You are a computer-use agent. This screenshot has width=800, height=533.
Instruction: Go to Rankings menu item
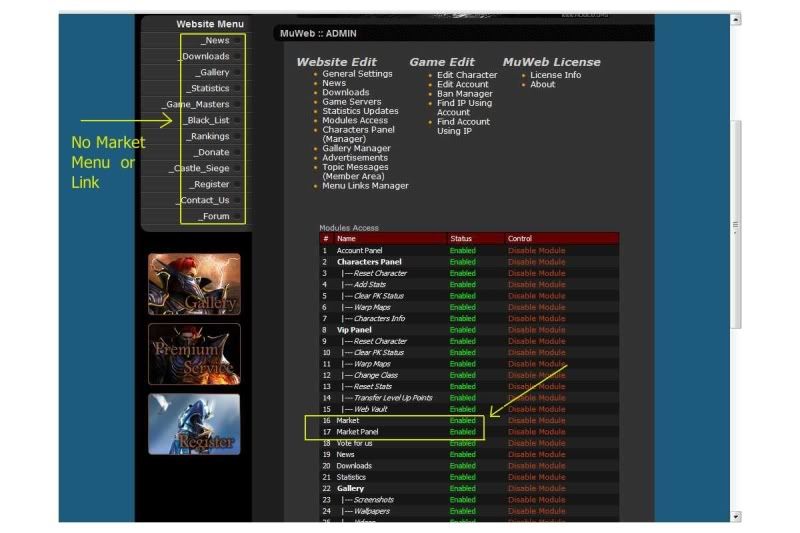coord(208,137)
